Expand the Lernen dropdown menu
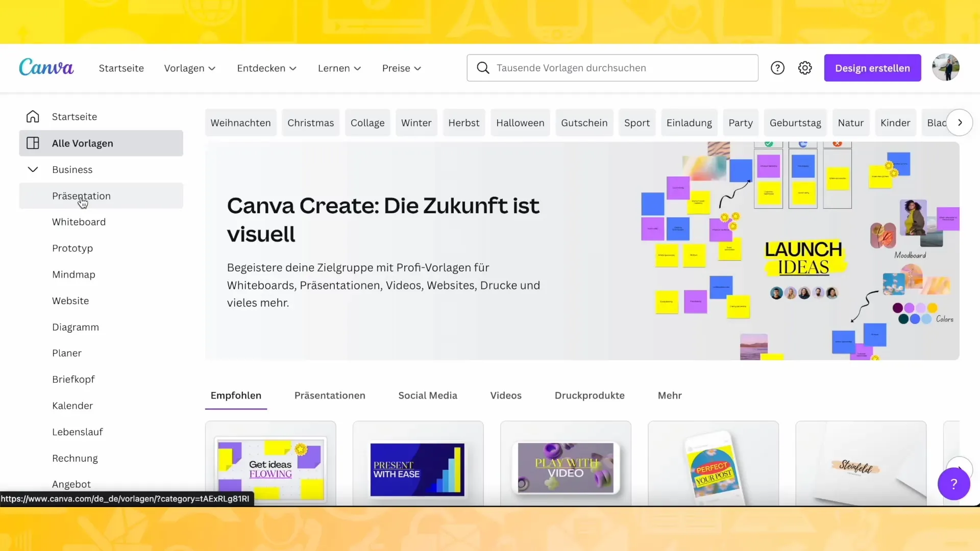This screenshot has width=980, height=551. click(339, 68)
